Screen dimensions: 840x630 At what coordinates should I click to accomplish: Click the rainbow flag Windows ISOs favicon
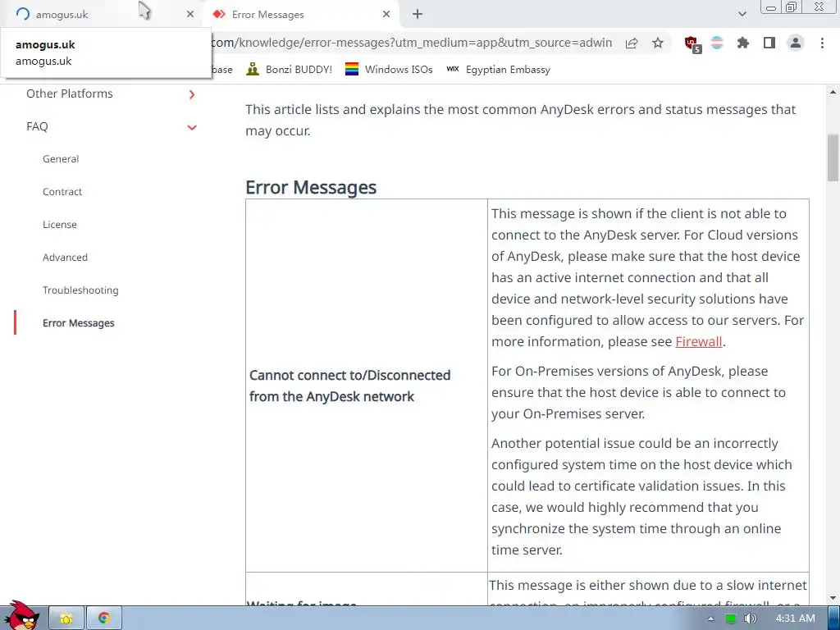tap(351, 69)
